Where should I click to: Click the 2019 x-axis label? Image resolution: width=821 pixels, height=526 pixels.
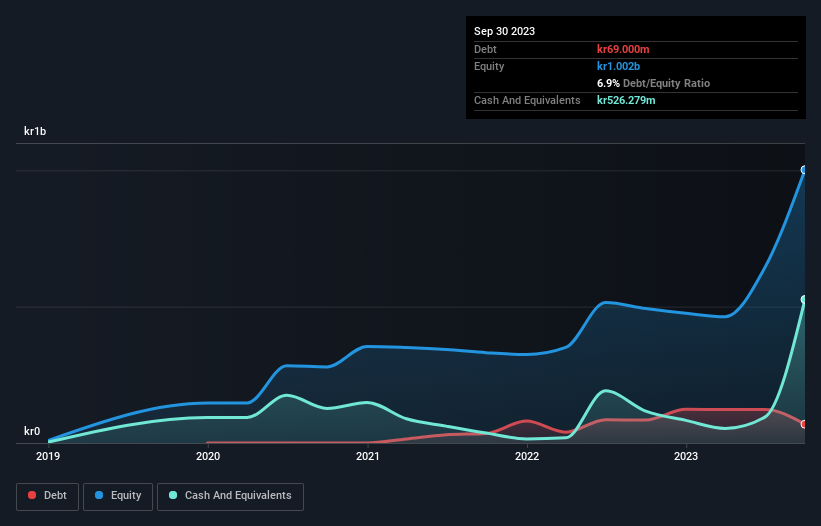point(48,456)
